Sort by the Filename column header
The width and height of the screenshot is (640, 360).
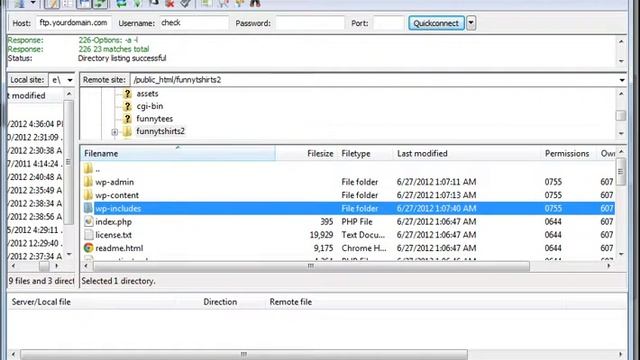pyautogui.click(x=178, y=153)
